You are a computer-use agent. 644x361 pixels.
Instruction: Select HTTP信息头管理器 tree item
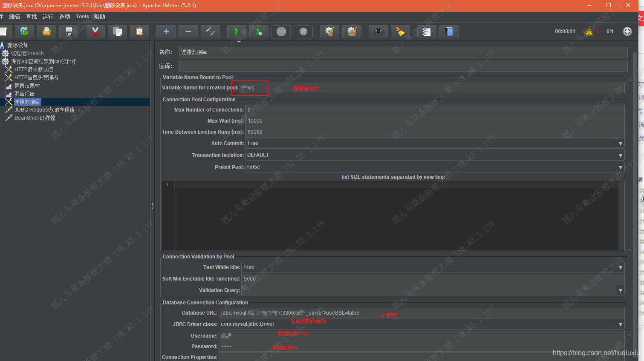pyautogui.click(x=36, y=77)
